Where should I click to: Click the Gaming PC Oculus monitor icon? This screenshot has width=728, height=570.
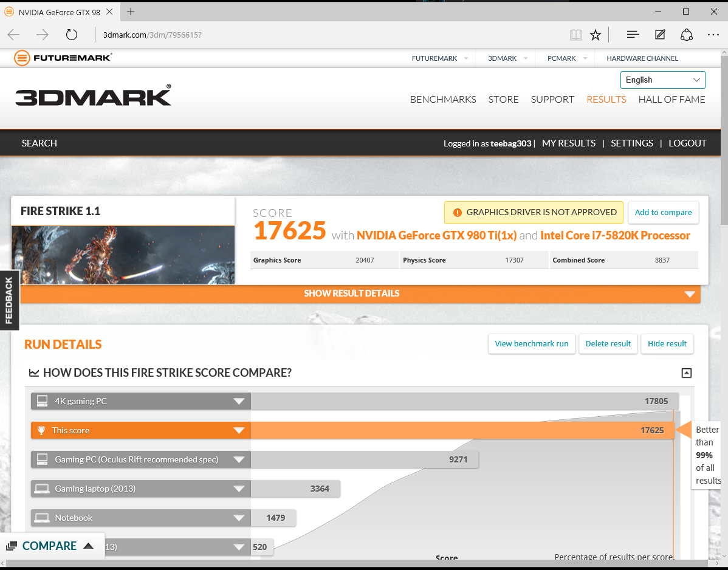tap(43, 459)
